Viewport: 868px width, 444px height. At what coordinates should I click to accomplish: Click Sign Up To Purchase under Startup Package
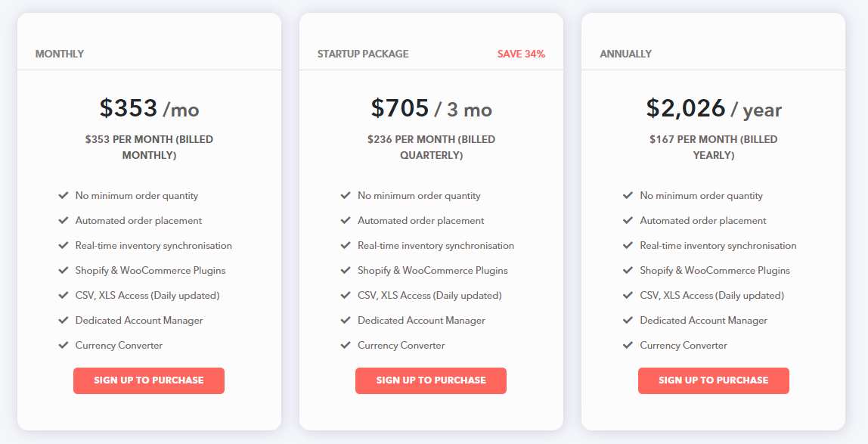click(431, 381)
